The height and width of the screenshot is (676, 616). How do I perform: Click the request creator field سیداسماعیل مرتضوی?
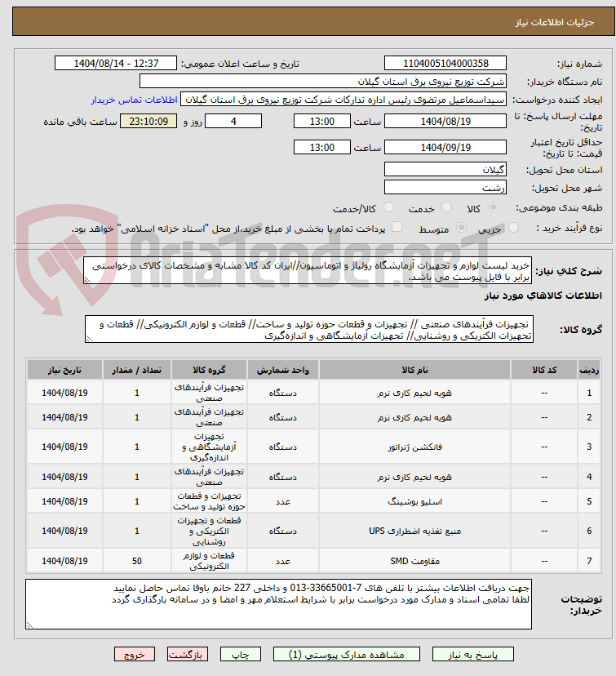(x=343, y=100)
